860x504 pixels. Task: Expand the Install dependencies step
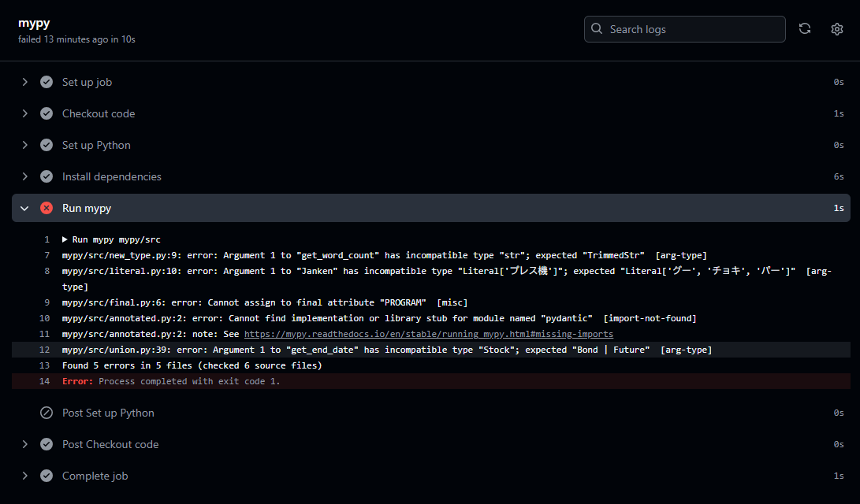[24, 176]
